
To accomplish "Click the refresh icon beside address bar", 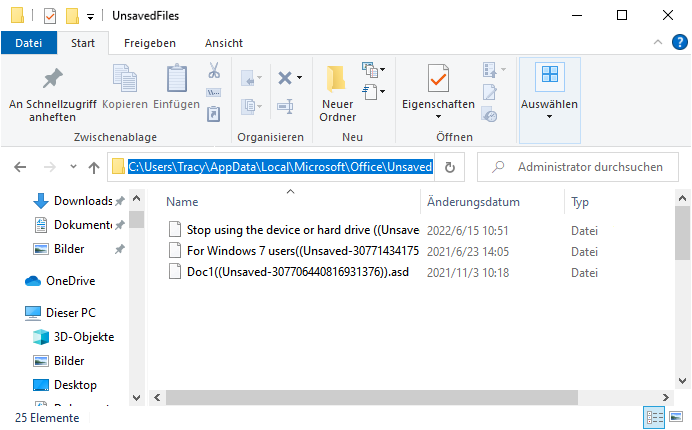I will (x=450, y=167).
